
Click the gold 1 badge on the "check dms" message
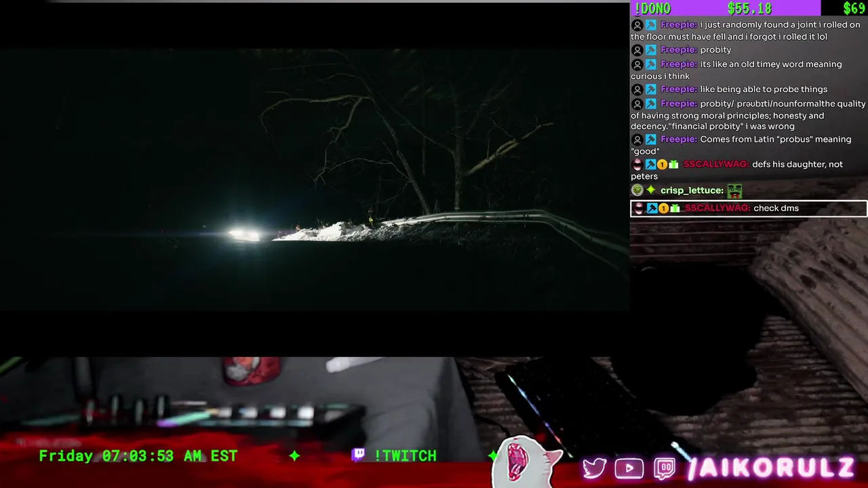pos(663,208)
